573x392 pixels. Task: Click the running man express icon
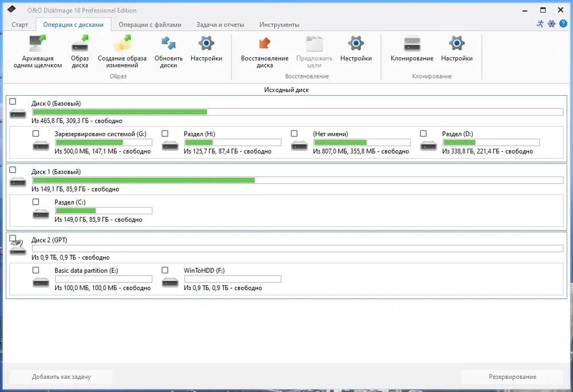[x=540, y=24]
